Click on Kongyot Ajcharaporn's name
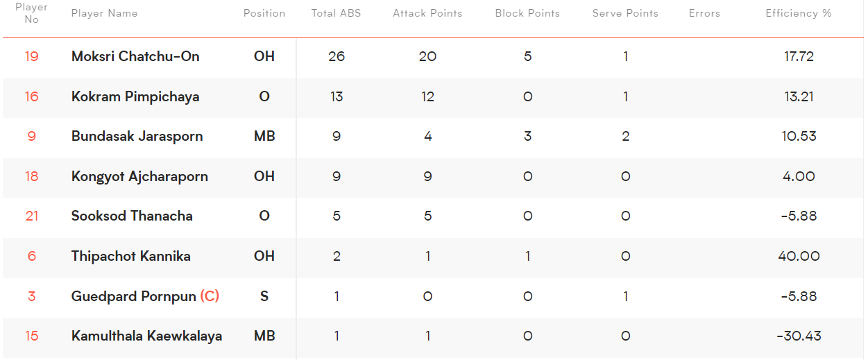This screenshot has height=360, width=868. tap(139, 176)
